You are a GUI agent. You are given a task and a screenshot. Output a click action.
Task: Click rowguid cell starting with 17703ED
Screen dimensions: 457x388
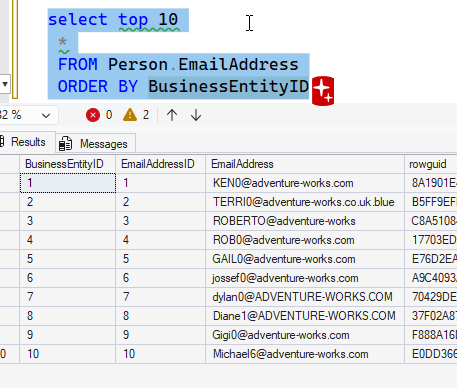pos(431,240)
